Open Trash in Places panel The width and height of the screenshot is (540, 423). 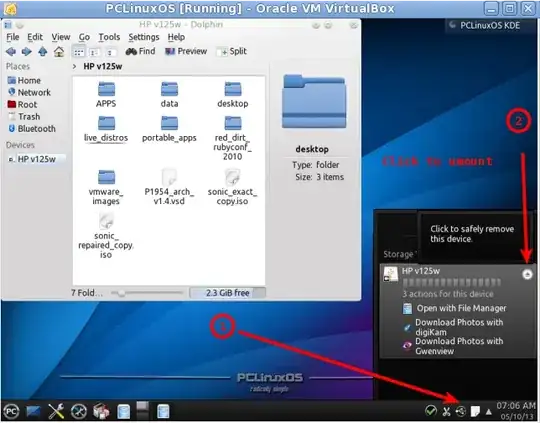24,116
